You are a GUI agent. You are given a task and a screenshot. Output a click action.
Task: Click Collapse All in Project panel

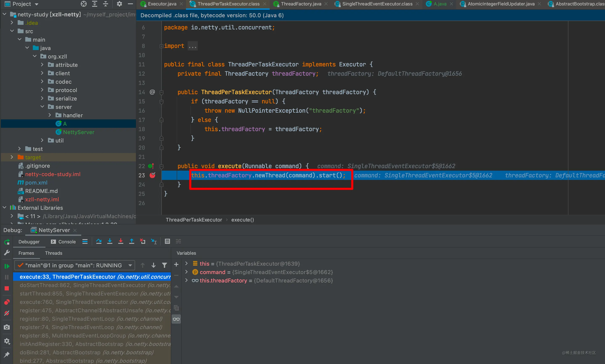pos(106,4)
